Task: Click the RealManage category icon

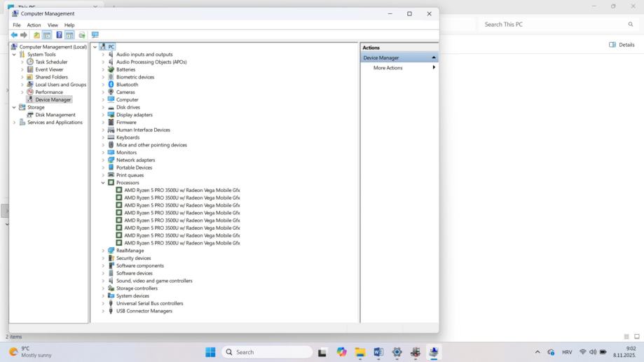Action: tap(111, 251)
